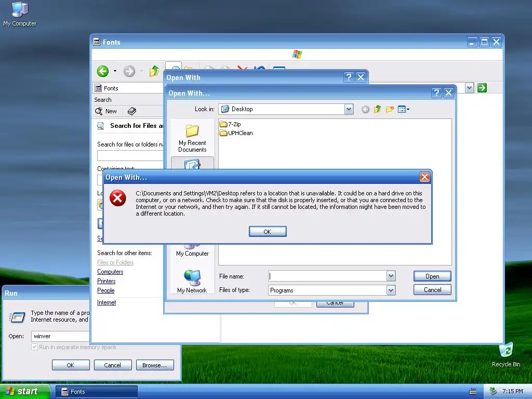Viewport: 532px width, 399px height.
Task: Select My Computer in places bar
Action: (x=192, y=250)
